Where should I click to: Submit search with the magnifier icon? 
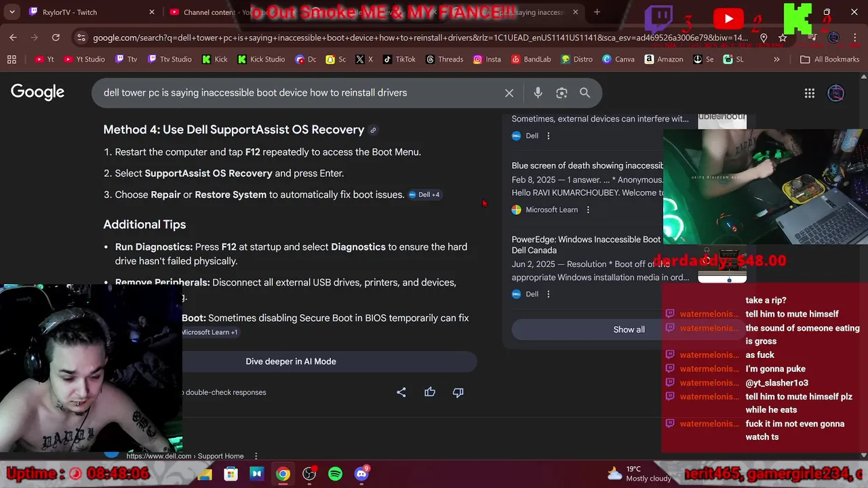point(585,93)
